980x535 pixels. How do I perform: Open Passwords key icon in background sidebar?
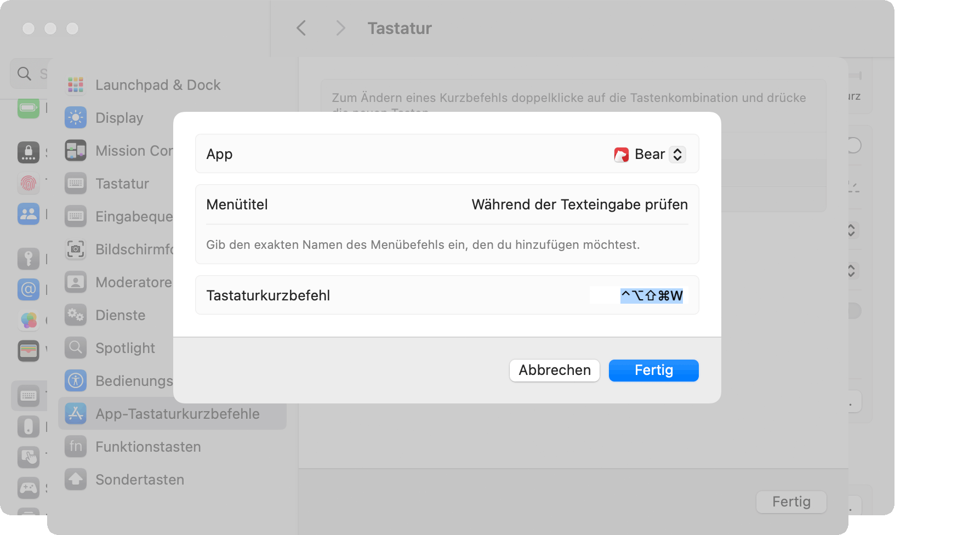29,258
